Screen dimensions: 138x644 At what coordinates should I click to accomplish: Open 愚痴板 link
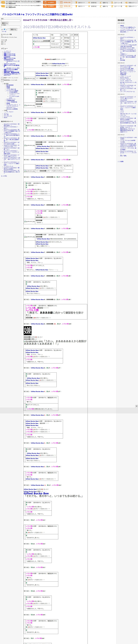(x=8, y=103)
